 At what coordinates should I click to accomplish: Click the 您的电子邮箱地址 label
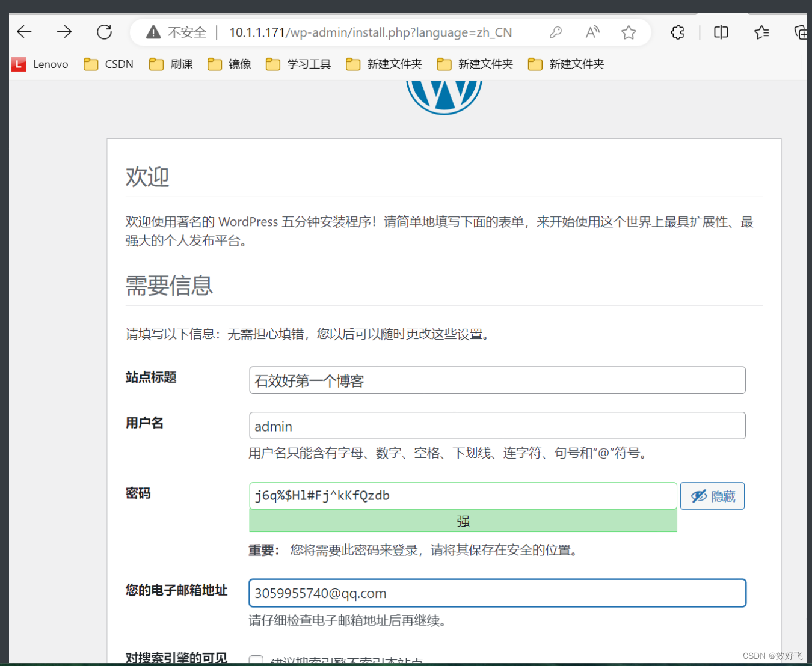176,590
